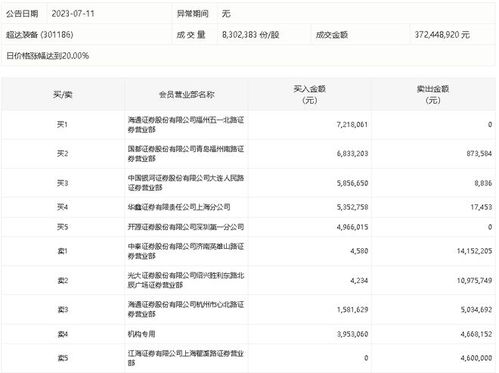Viewport: 499px width, 373px height.
Task: Click sell amount 4,668,152
Action: click(x=476, y=334)
